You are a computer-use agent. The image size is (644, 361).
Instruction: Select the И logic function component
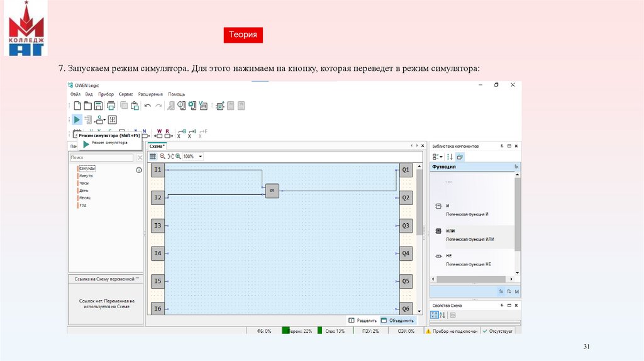pos(472,210)
